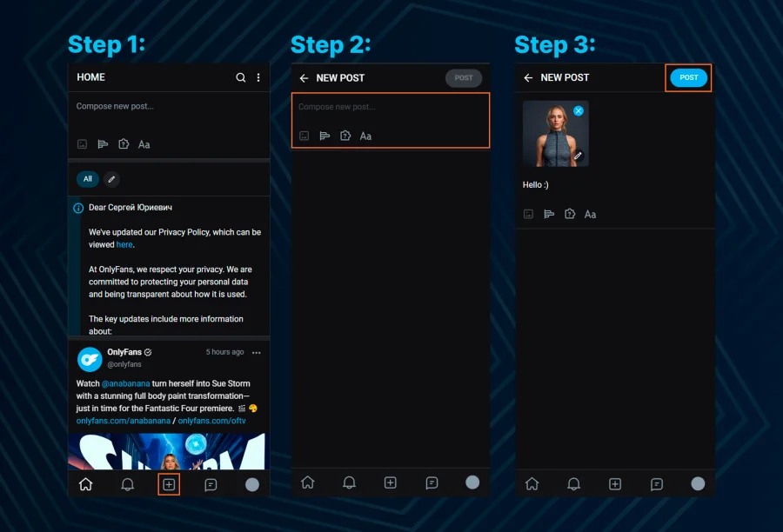Open notifications bell in Step 1 bottom bar
Image resolution: width=783 pixels, height=532 pixels.
point(127,484)
